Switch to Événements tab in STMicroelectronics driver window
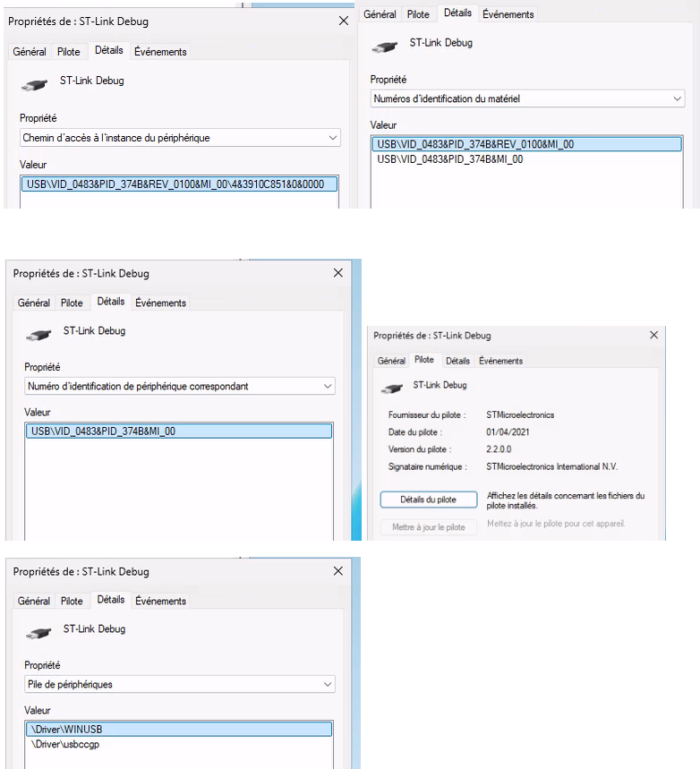This screenshot has width=700, height=769. pyautogui.click(x=501, y=361)
